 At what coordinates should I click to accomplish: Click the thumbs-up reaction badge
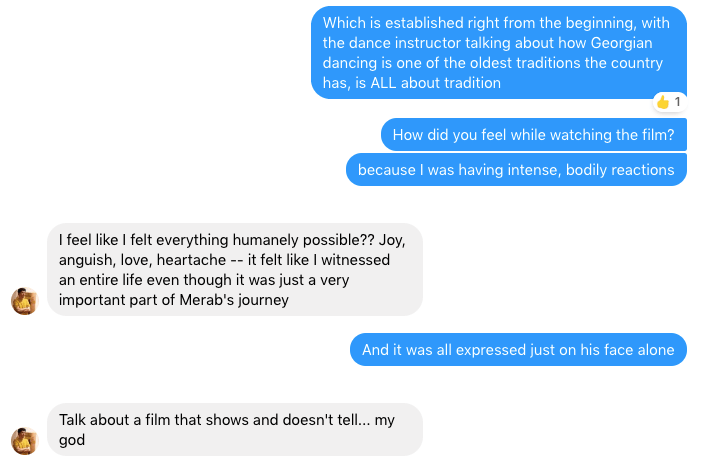[662, 102]
